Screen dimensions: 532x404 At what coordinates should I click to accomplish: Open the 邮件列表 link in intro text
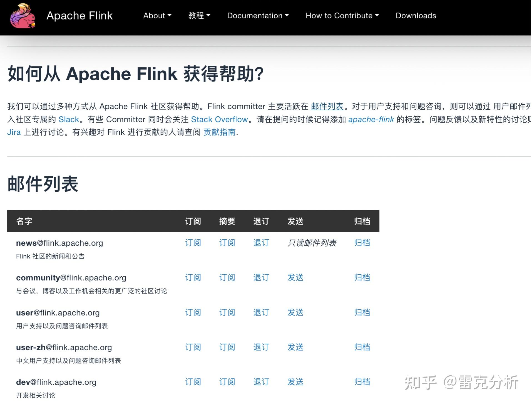click(x=327, y=107)
